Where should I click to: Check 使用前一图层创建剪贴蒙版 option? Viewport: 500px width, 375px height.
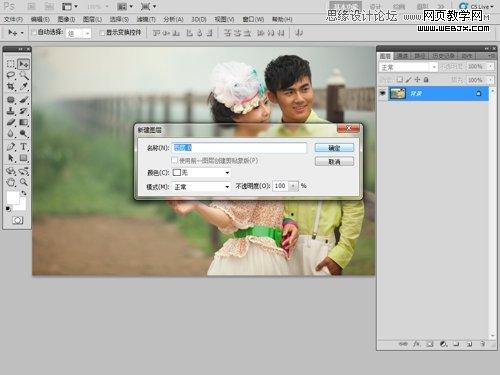[x=174, y=160]
